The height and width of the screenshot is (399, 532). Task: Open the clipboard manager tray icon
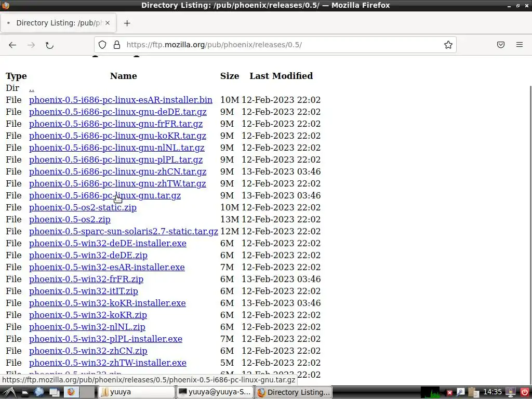click(x=473, y=393)
